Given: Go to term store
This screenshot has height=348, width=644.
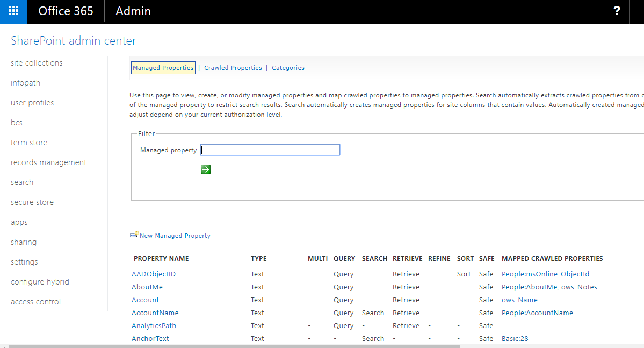Looking at the screenshot, I should (x=29, y=143).
